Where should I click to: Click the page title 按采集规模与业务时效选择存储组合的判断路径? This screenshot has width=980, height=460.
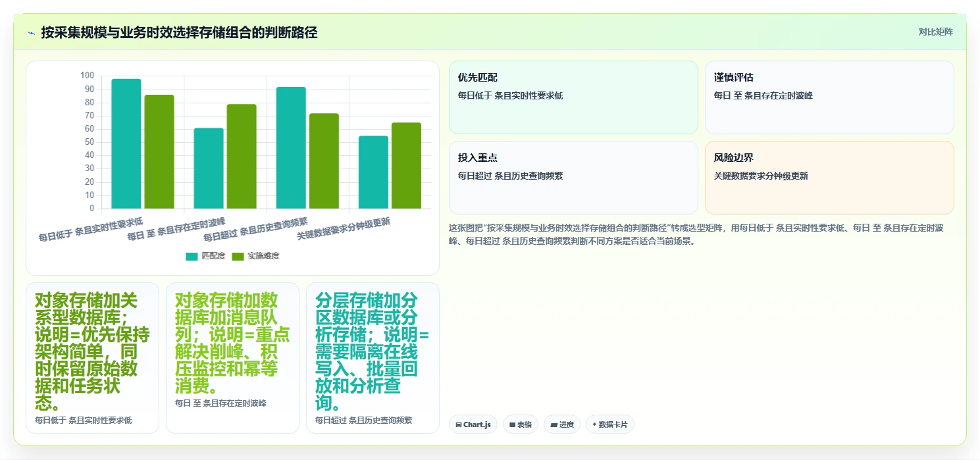[179, 32]
